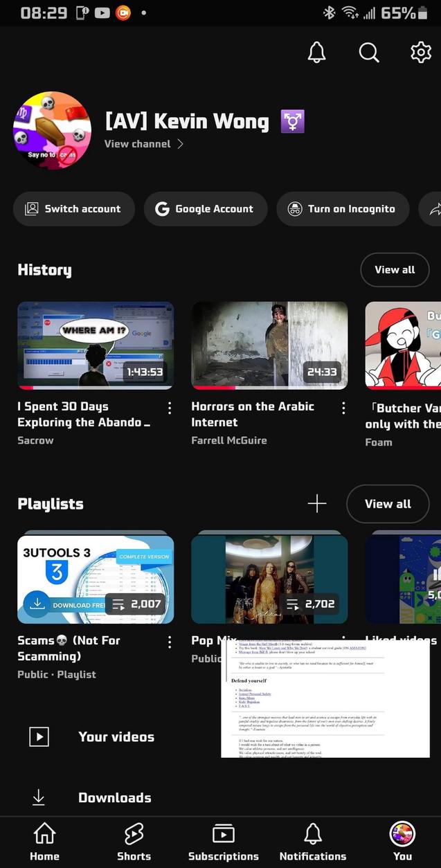Image resolution: width=441 pixels, height=868 pixels.
Task: Select the You tab
Action: tap(402, 842)
